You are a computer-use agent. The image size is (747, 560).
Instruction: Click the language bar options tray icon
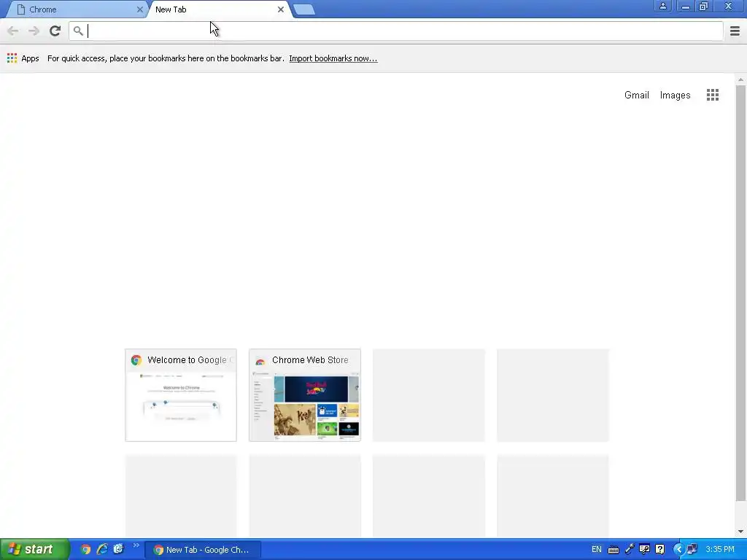(645, 550)
